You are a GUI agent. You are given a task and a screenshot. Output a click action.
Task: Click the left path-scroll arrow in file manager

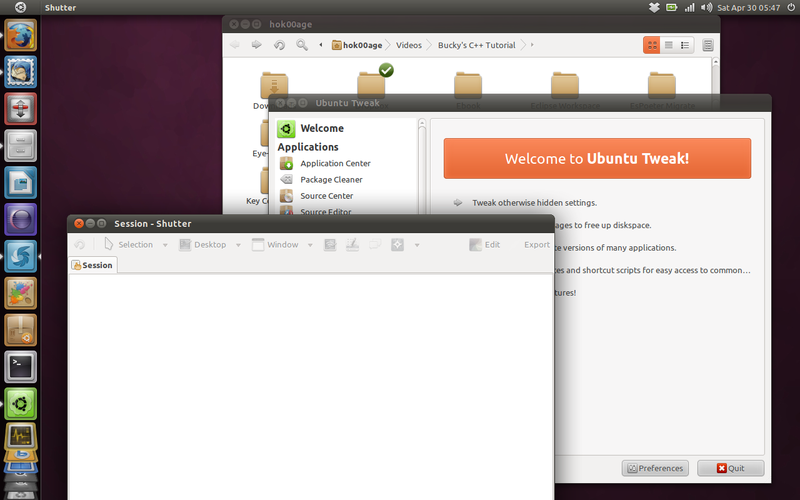321,45
